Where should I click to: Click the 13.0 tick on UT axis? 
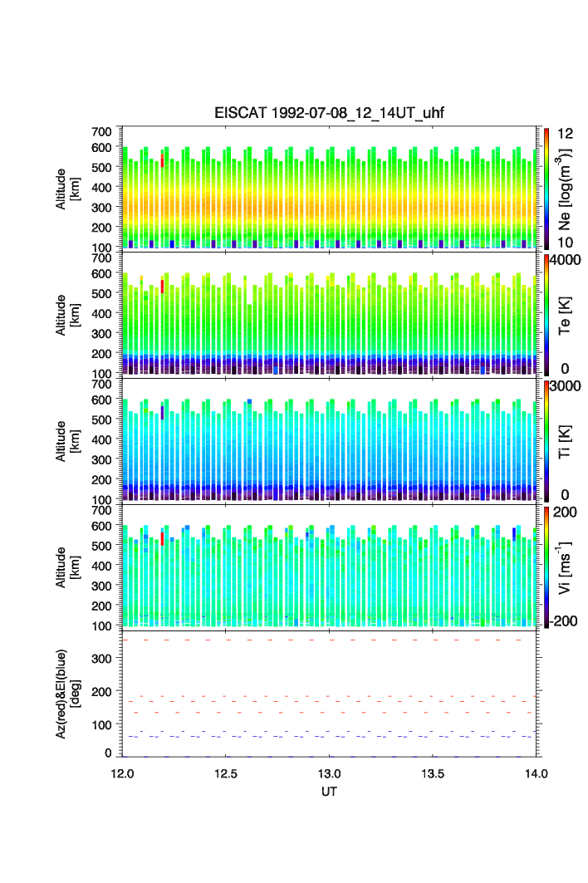point(329,773)
